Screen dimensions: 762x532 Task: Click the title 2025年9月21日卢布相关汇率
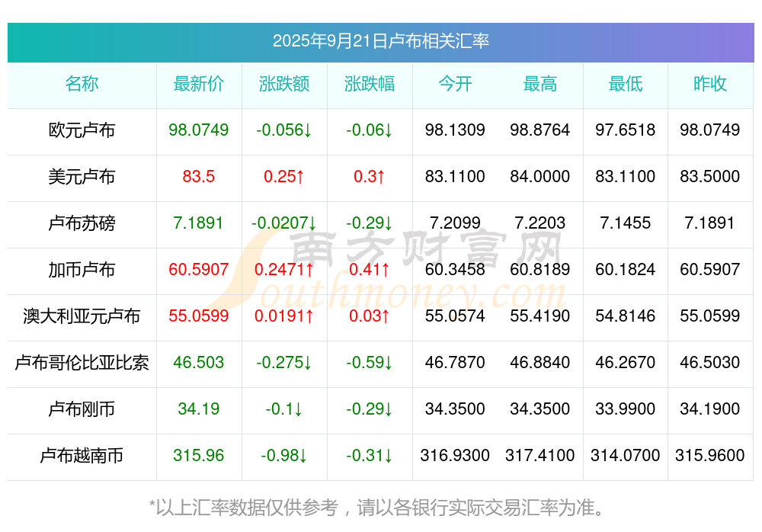click(380, 41)
